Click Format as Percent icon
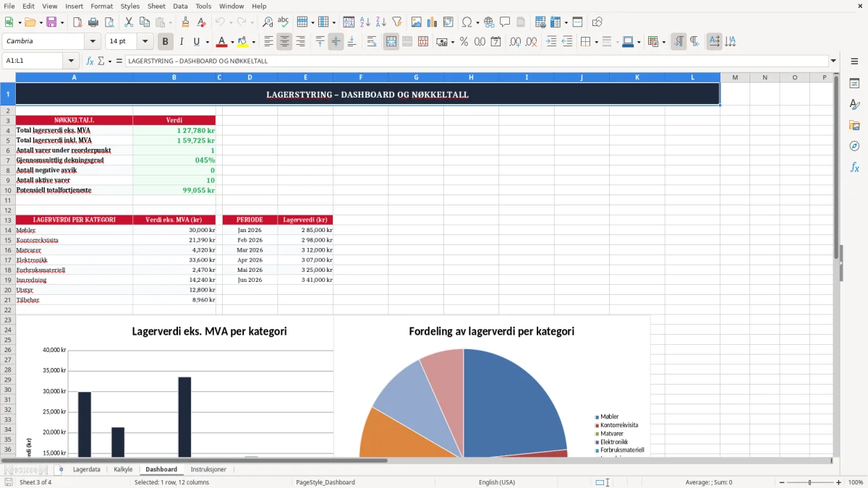Viewport: 868px width, 488px height. click(464, 42)
